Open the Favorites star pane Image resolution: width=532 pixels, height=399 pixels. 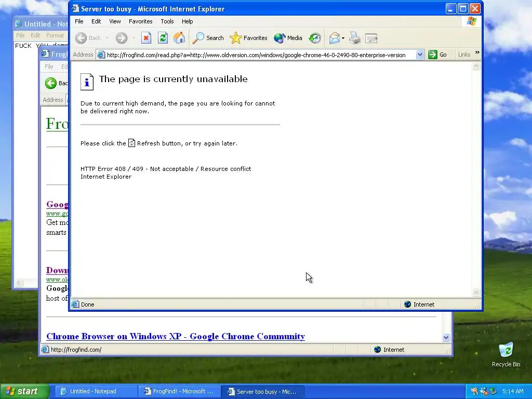coord(248,38)
